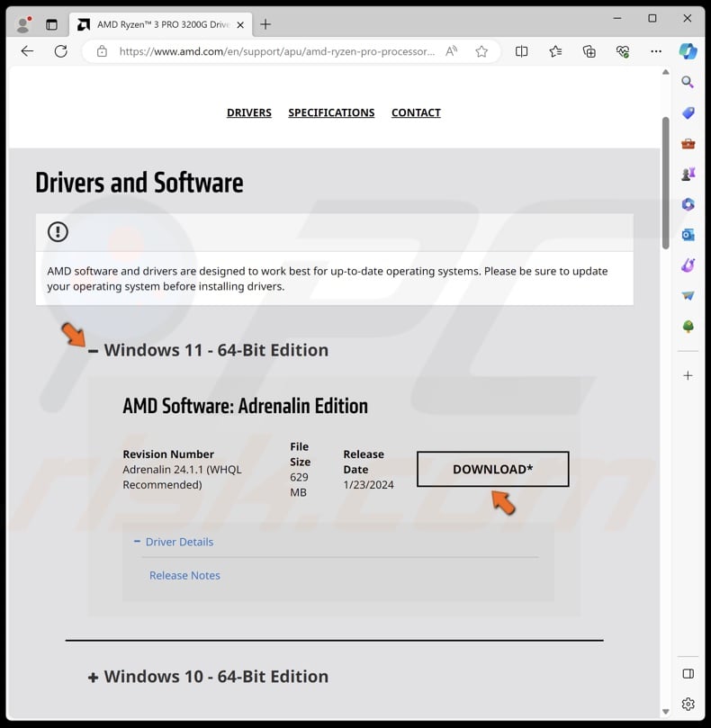The height and width of the screenshot is (728, 711).
Task: Click the scrollbar down arrow
Action: pyautogui.click(x=665, y=711)
